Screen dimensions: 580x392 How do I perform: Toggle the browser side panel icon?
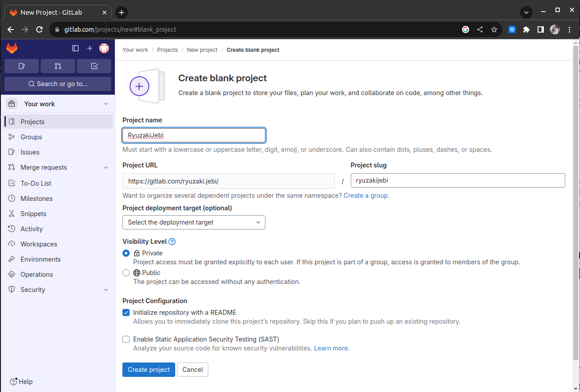[541, 29]
